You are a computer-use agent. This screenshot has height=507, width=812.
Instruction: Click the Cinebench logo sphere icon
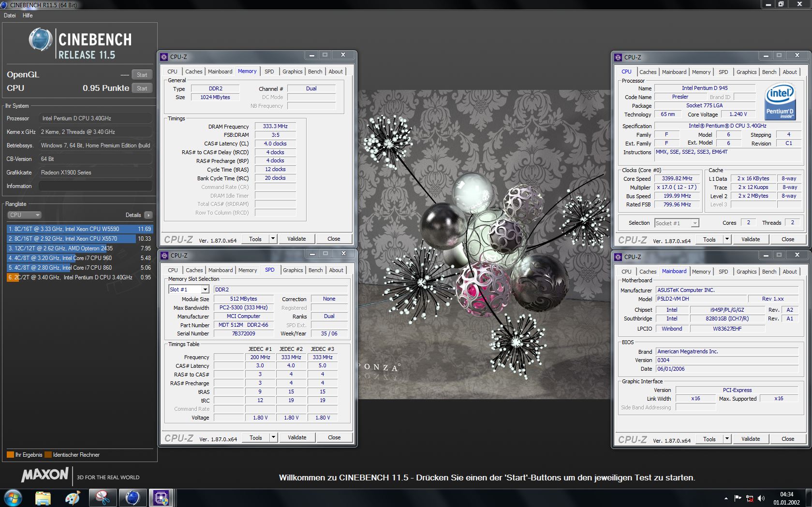point(41,40)
